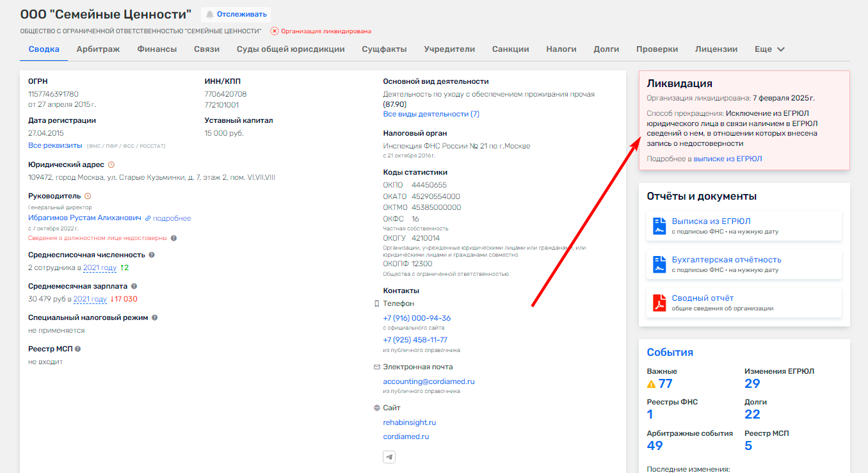This screenshot has height=473, width=868.
Task: Open the 2021 году selector for salary
Action: click(90, 299)
